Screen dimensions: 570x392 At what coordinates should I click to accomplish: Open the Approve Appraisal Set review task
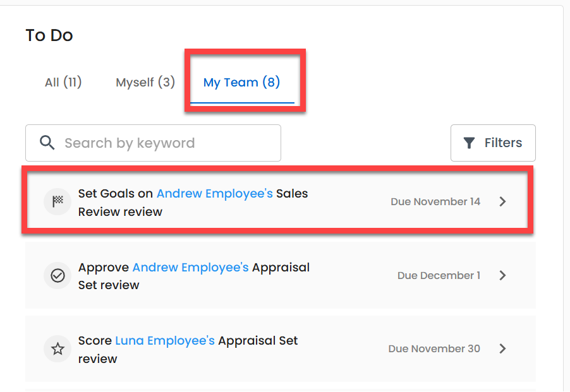[x=281, y=275]
